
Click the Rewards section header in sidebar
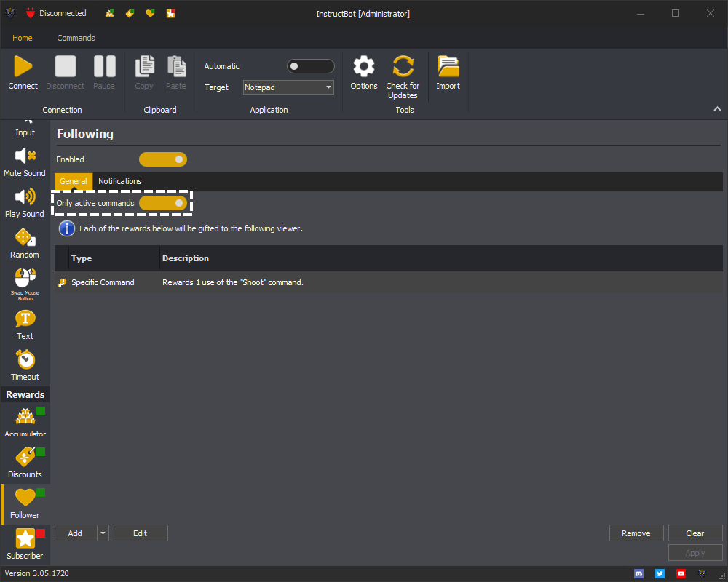25,395
